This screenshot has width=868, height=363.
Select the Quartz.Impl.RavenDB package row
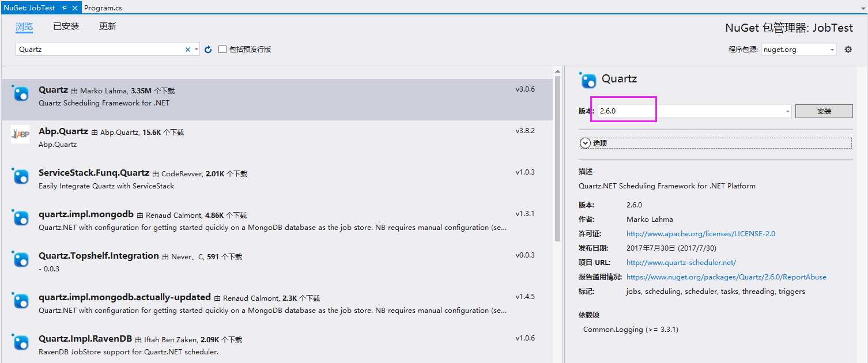coord(277,346)
